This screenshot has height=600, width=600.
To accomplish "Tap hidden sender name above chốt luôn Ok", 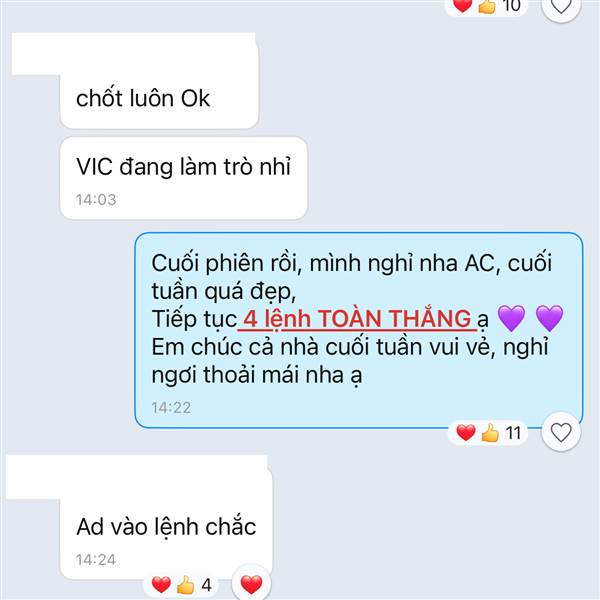I will (x=134, y=54).
